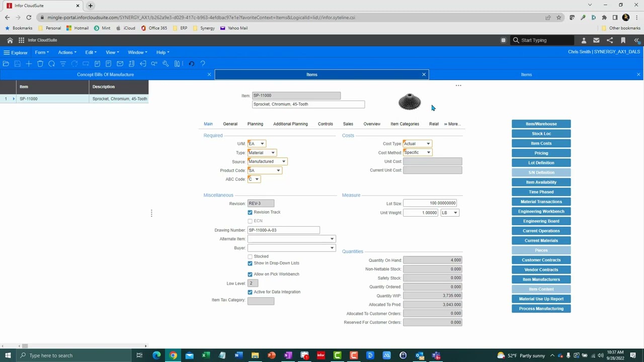Open the Actions menu
The width and height of the screenshot is (644, 362).
coord(67,52)
